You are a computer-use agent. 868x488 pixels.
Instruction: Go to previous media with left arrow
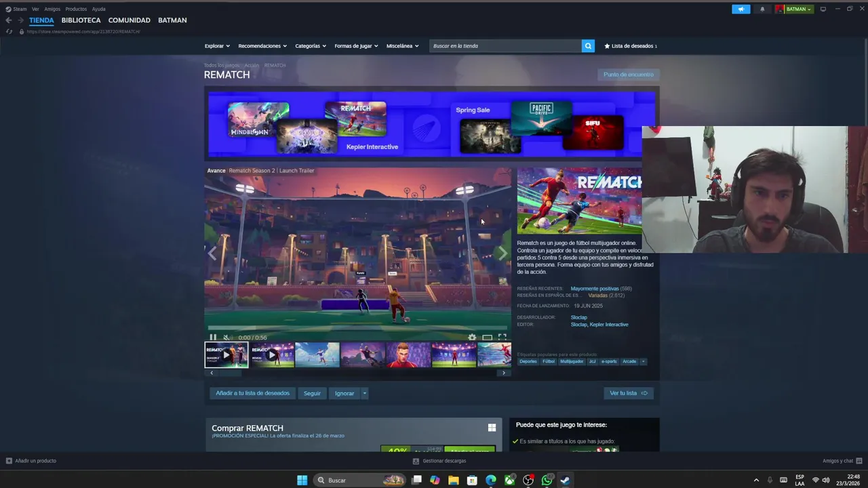212,253
